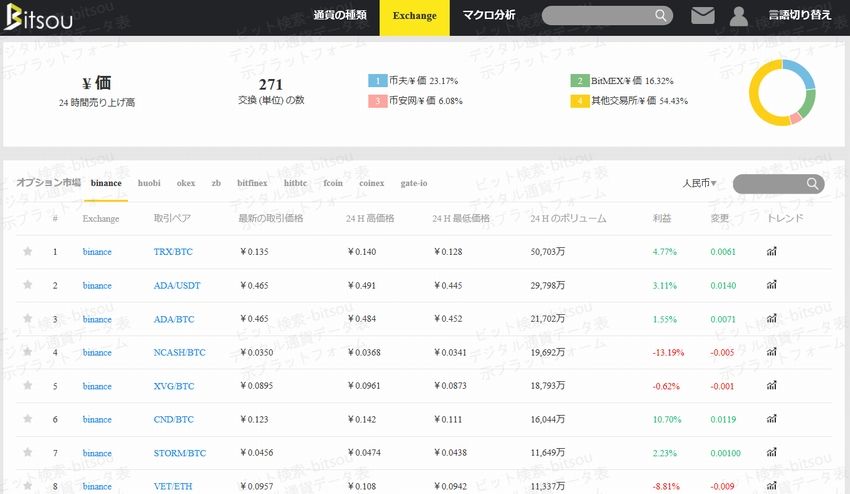Click the table search magnifier icon
This screenshot has width=850, height=494.
[812, 184]
